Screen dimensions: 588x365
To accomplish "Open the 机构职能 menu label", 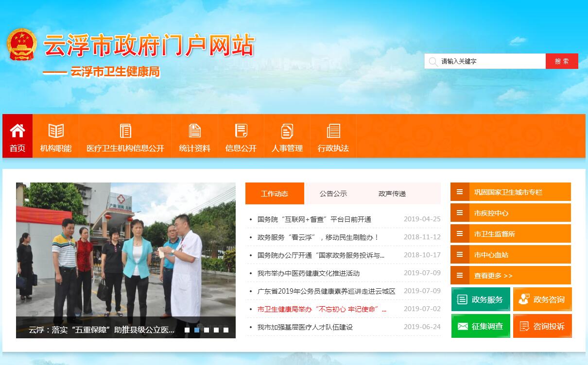I will click(x=56, y=148).
